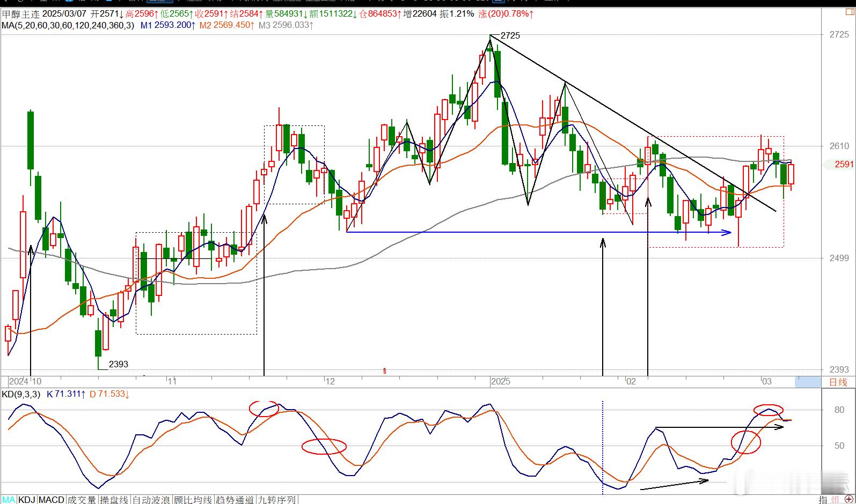This screenshot has height=504, width=856.
Task: Open the 自动波浪 indicator tab
Action: [152, 500]
